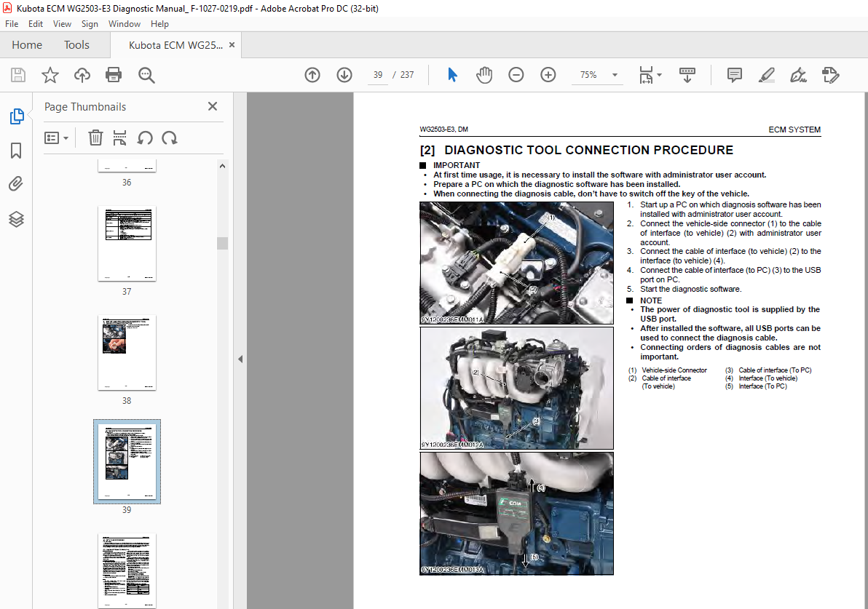Switch to the Home tab
Viewport: 868px width, 609px height.
[26, 45]
